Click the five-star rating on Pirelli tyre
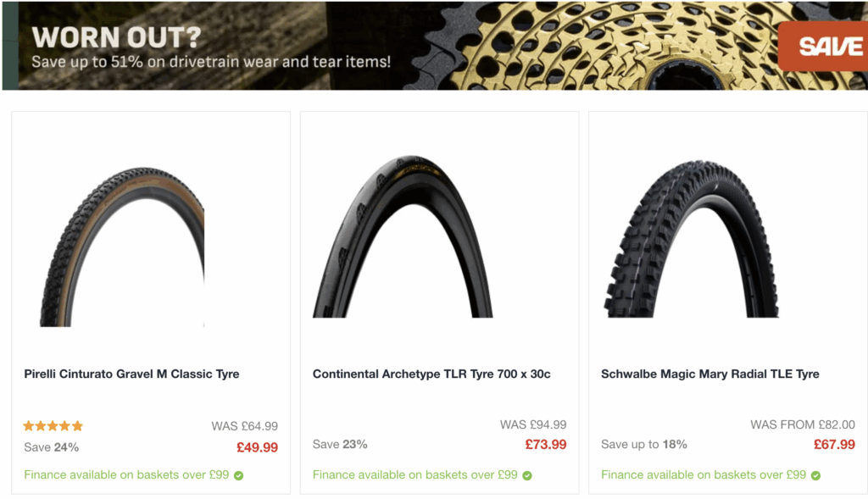The image size is (868, 499). [53, 425]
